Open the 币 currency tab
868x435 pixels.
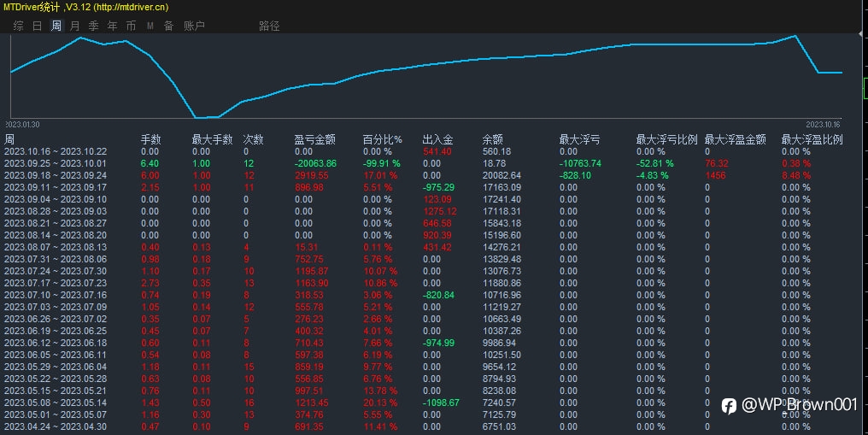[132, 26]
